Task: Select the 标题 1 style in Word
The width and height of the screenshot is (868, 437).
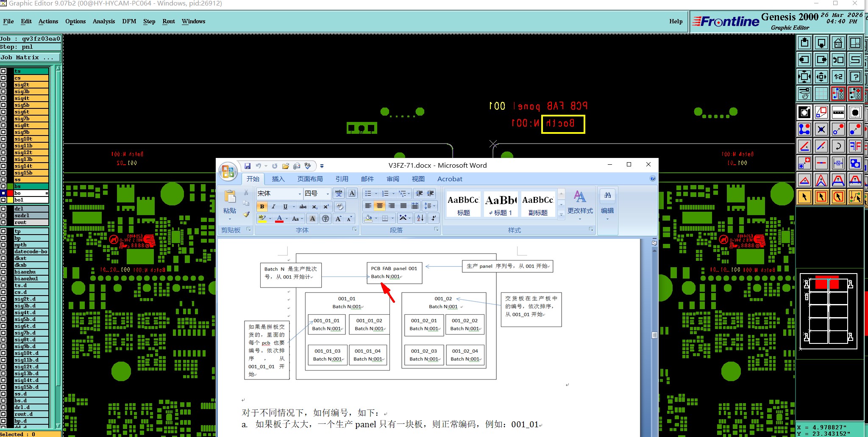Action: (x=501, y=204)
